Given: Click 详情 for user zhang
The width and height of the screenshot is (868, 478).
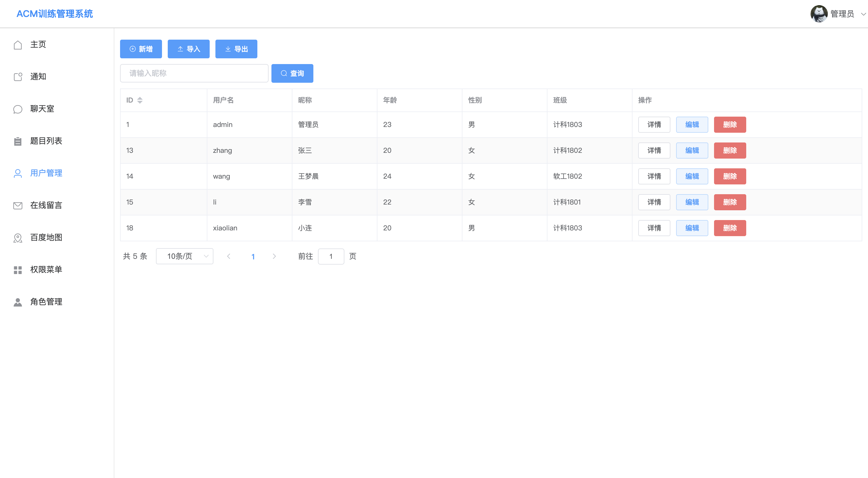Looking at the screenshot, I should click(x=654, y=150).
